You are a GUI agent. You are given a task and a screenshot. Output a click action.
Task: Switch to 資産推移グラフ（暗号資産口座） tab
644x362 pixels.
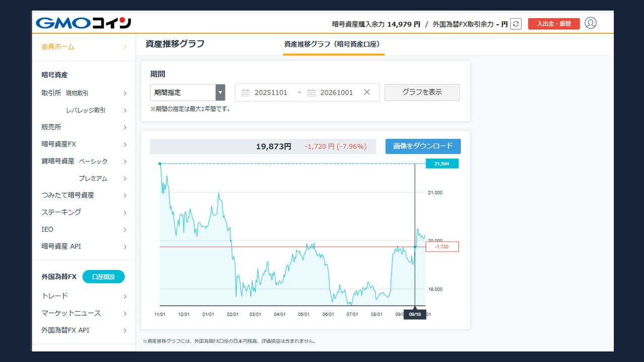tap(334, 44)
